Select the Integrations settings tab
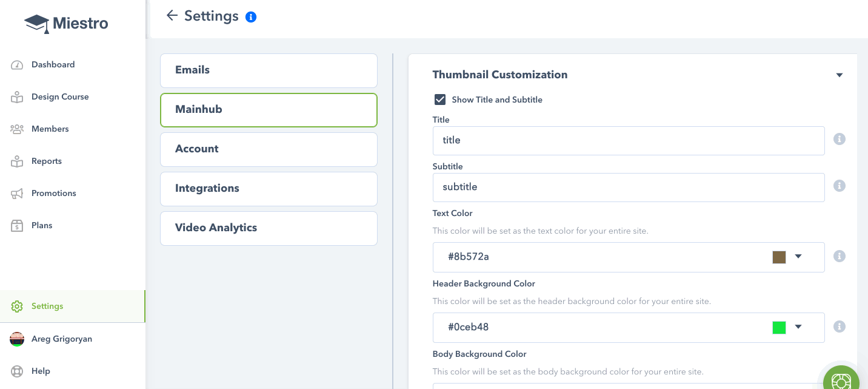The height and width of the screenshot is (389, 868). pyautogui.click(x=269, y=189)
